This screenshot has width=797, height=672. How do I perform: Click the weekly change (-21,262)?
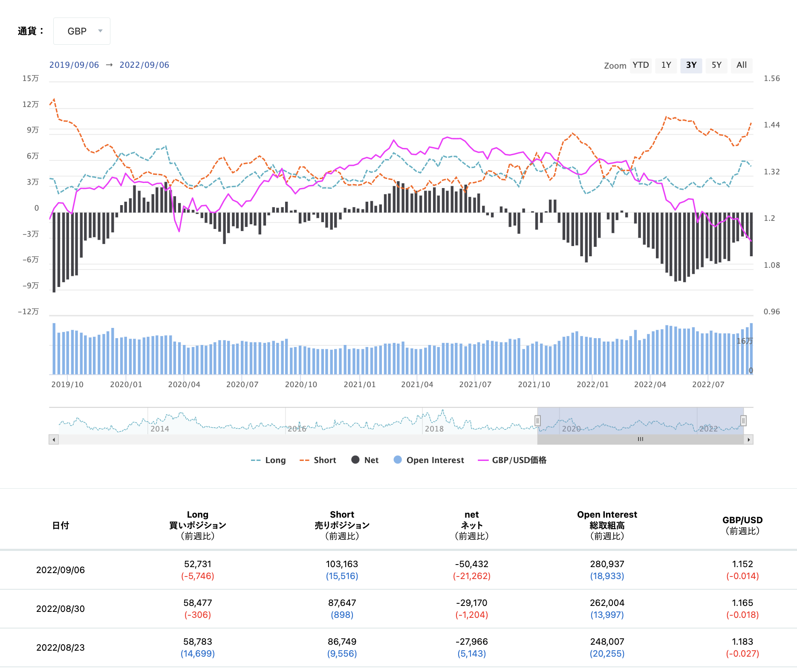click(472, 576)
